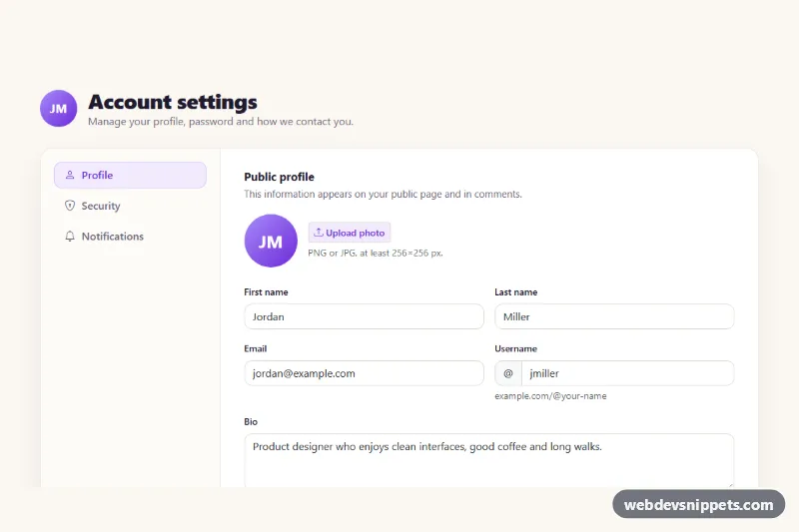
Task: Click the Email label
Action: pyautogui.click(x=256, y=348)
